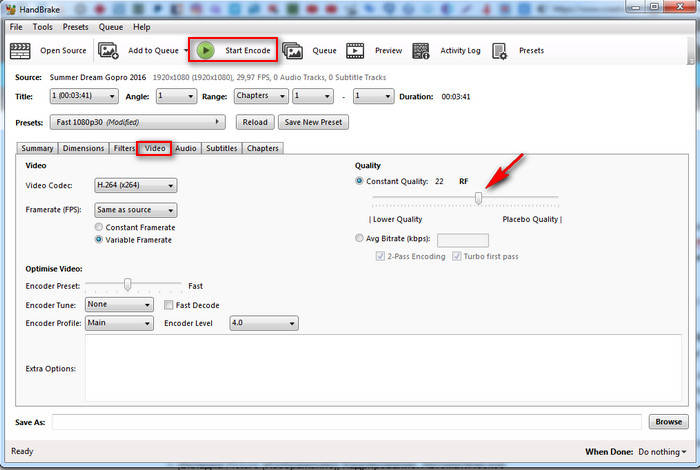The image size is (700, 470).
Task: Click the Preview film frame icon
Action: pos(355,51)
